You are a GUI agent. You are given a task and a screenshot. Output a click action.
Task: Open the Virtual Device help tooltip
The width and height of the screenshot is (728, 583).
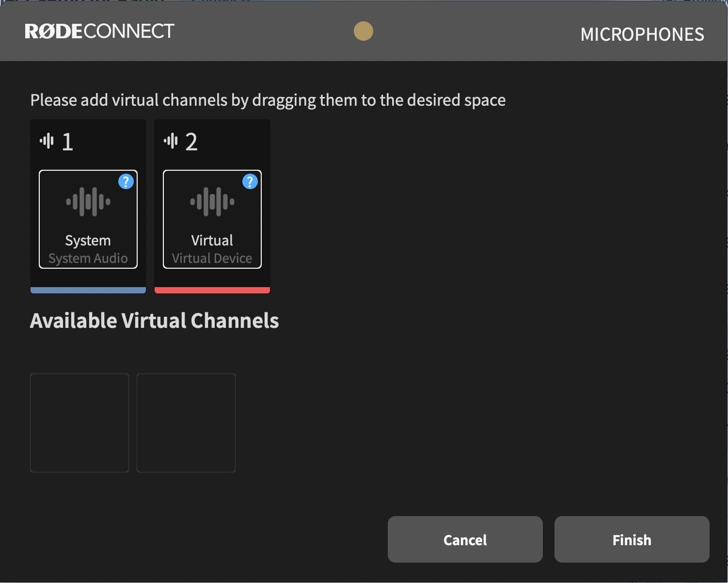click(250, 182)
